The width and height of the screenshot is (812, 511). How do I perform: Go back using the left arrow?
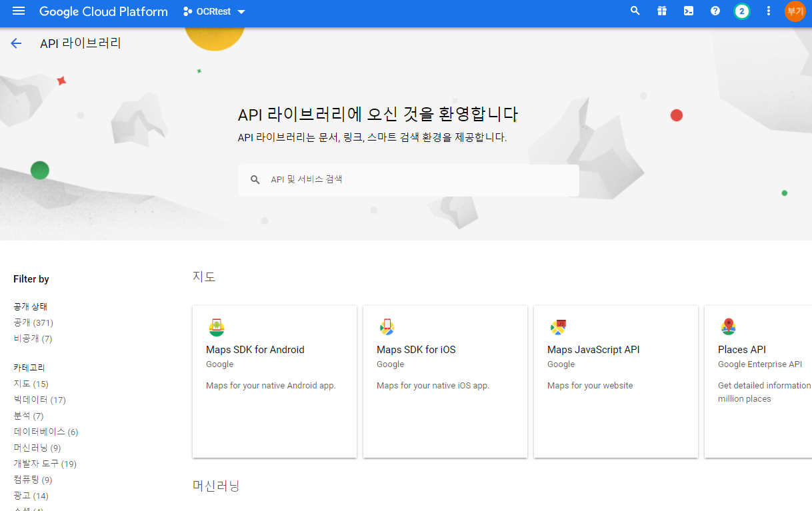tap(16, 43)
